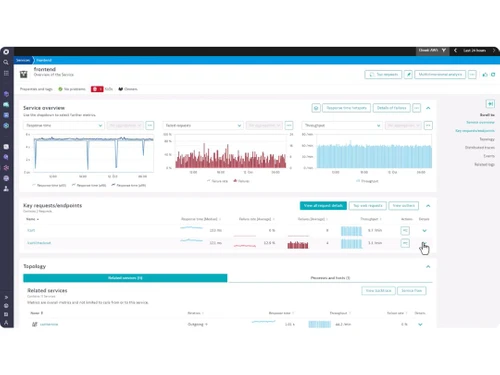Open the Throughput metric dropdown

tap(342, 125)
